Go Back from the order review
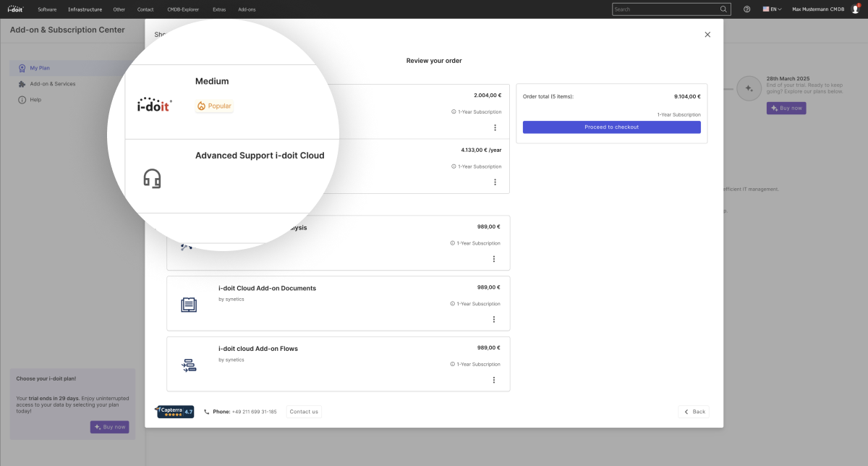The width and height of the screenshot is (868, 466). 694,412
